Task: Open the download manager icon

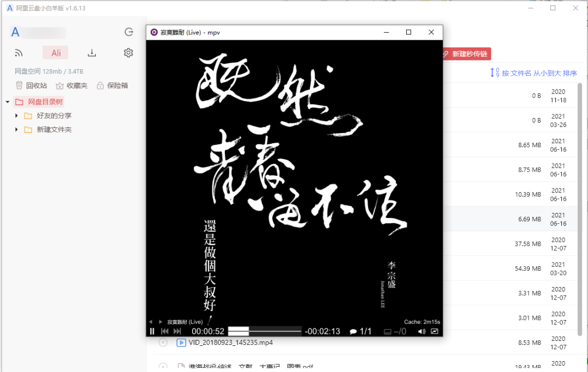Action: click(91, 52)
